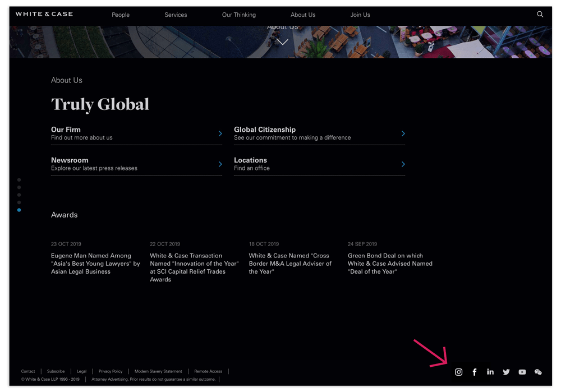Click the White & Case logo
Image resolution: width=561 pixels, height=392 pixels.
click(x=44, y=14)
